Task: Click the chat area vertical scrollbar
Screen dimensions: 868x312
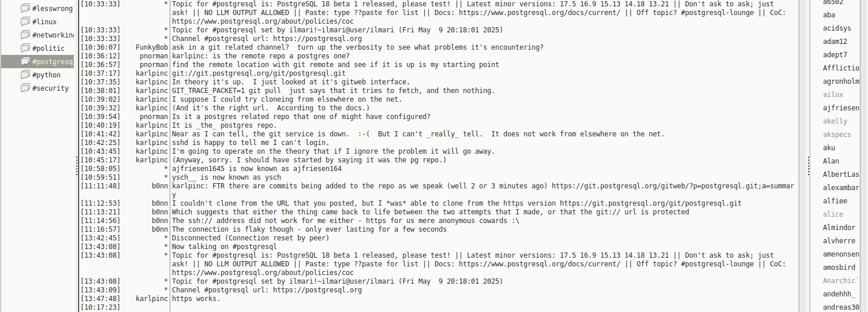Action: pos(802,156)
